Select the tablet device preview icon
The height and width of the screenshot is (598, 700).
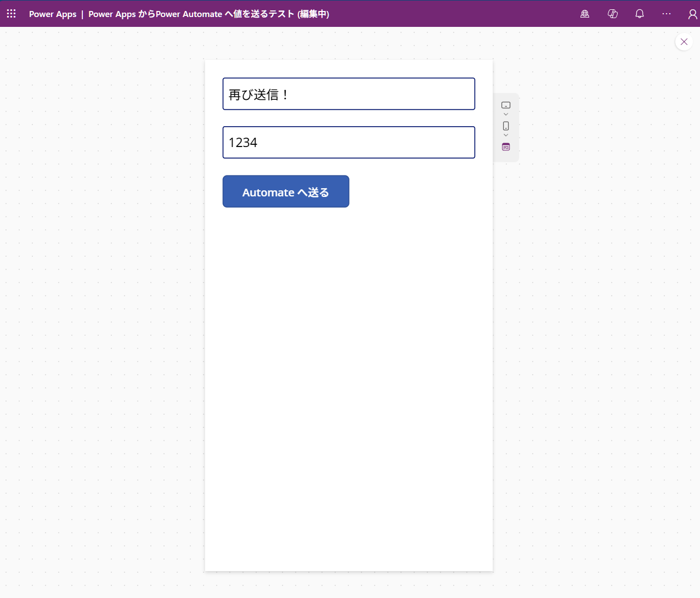(506, 105)
